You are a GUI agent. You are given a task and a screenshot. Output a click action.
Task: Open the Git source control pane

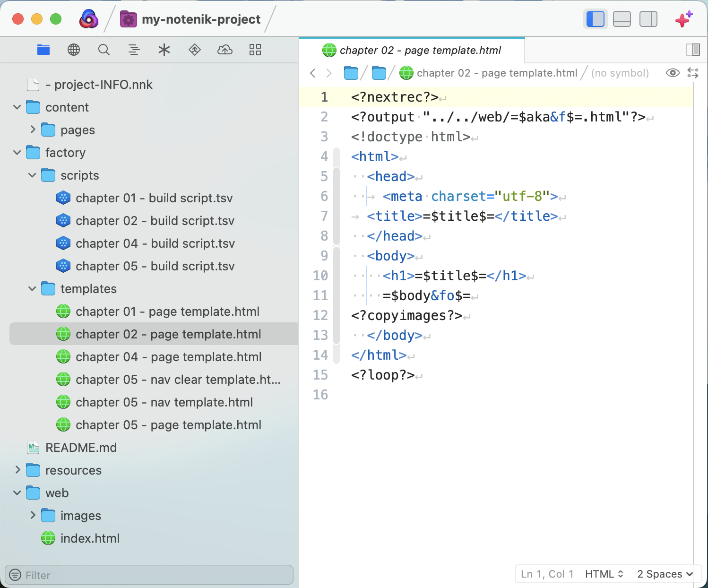(195, 50)
